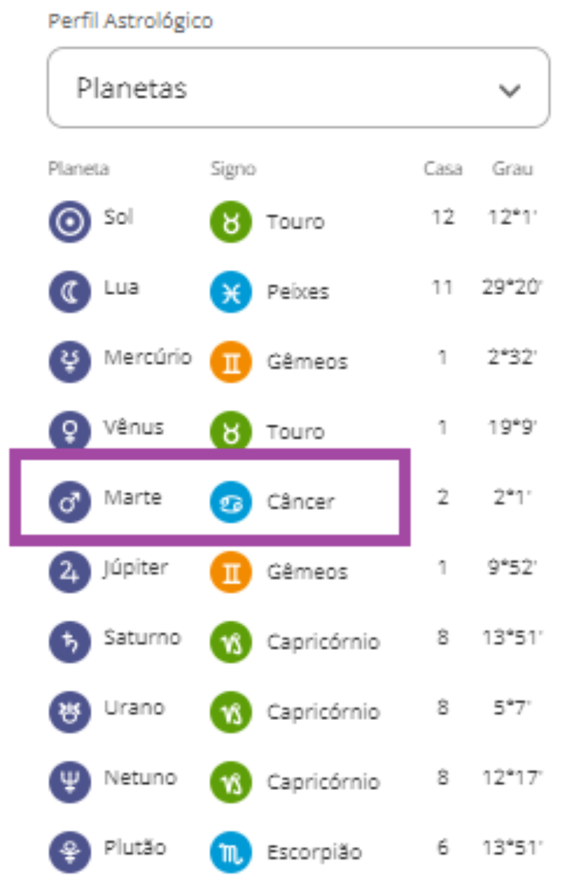Click the Plutão planet symbol icon
Image resolution: width=588 pixels, height=885 pixels.
pos(70,852)
